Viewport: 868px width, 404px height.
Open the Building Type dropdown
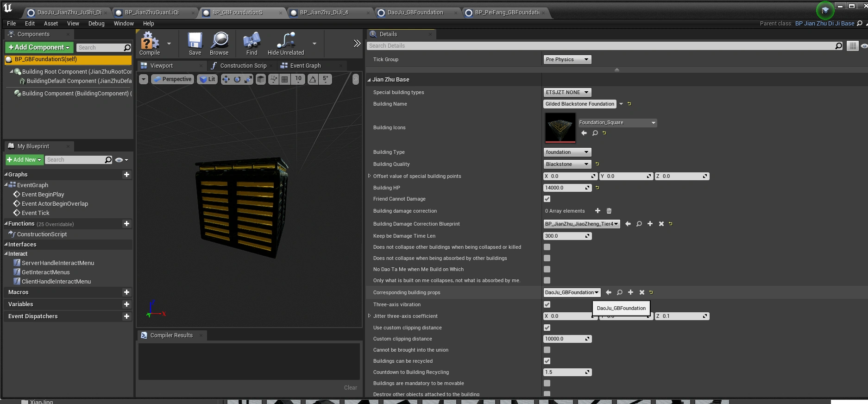[x=567, y=152]
